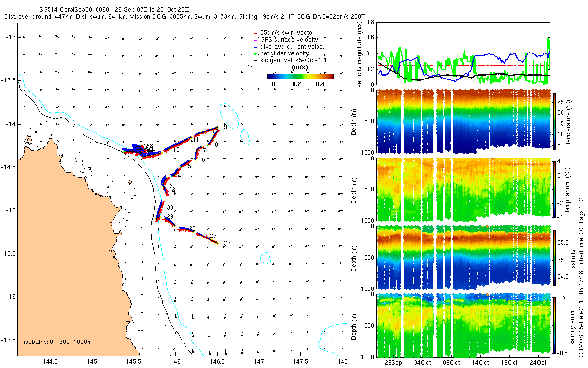Select waypoint 30 near the coast
Image resolution: width=588 pixels, height=368 pixels.
coord(170,208)
